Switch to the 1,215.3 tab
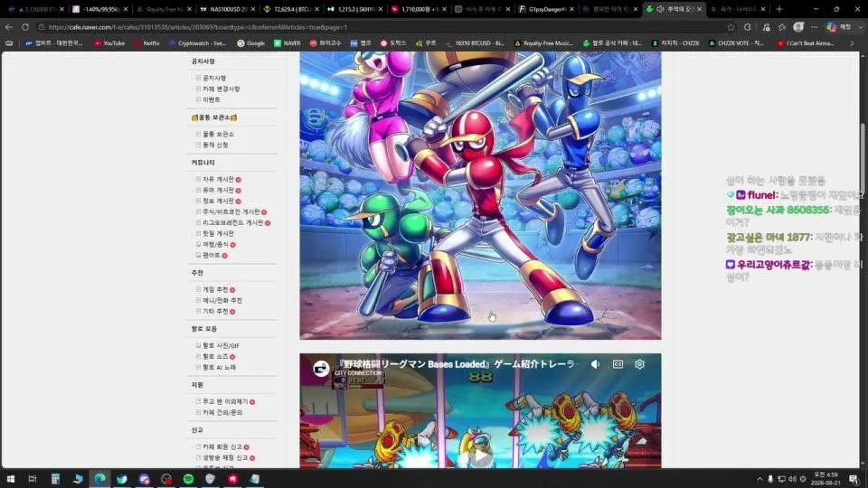 (354, 9)
